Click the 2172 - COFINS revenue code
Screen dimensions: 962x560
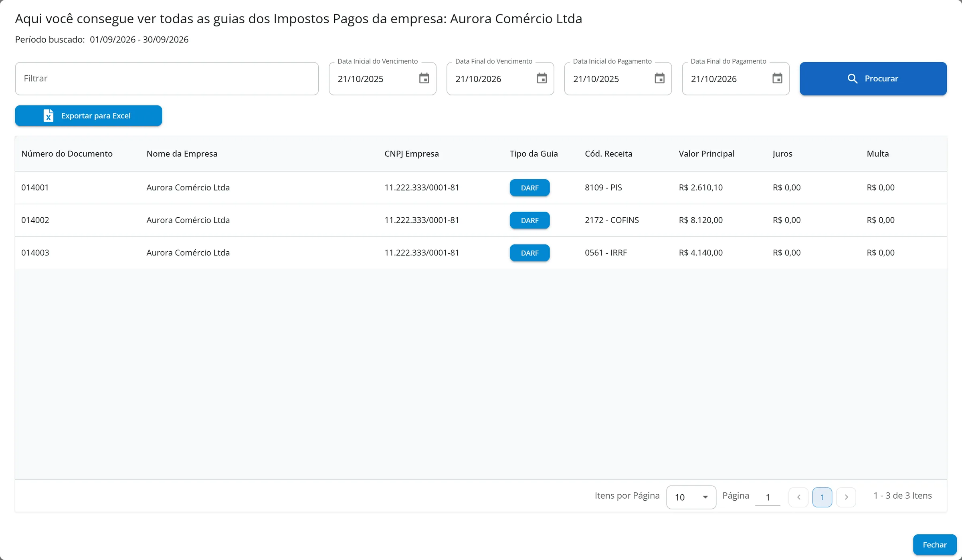click(x=612, y=220)
